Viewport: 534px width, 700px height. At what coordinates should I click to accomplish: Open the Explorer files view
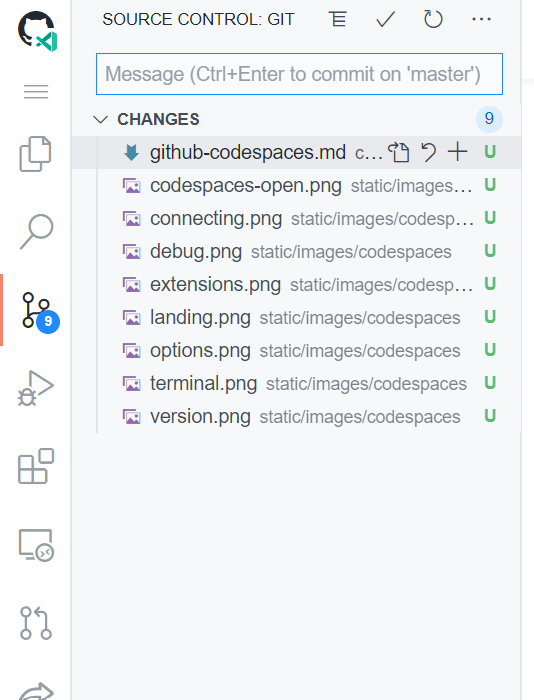click(35, 154)
